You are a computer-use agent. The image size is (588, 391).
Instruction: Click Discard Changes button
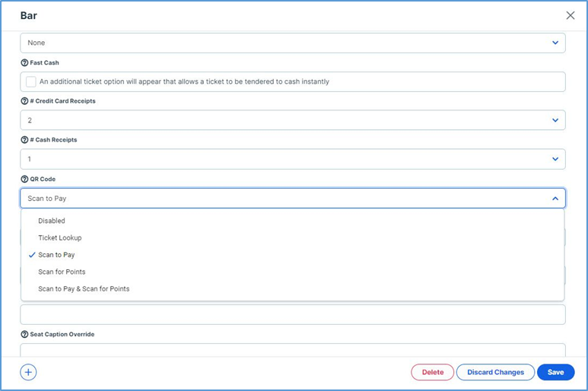click(495, 372)
